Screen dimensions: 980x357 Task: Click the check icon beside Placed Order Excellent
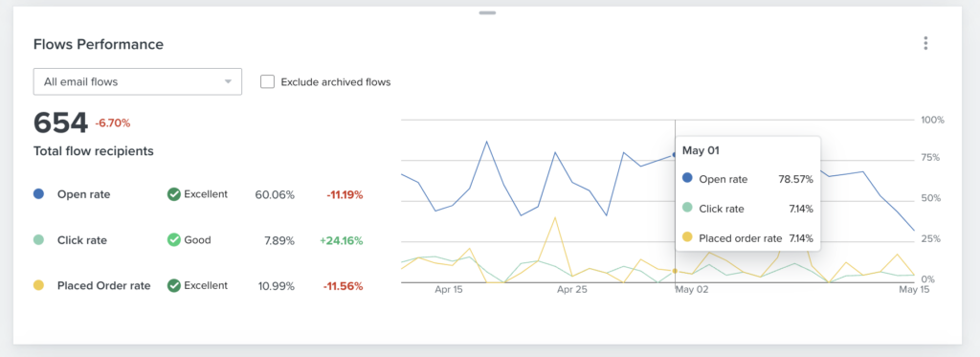[x=174, y=286]
